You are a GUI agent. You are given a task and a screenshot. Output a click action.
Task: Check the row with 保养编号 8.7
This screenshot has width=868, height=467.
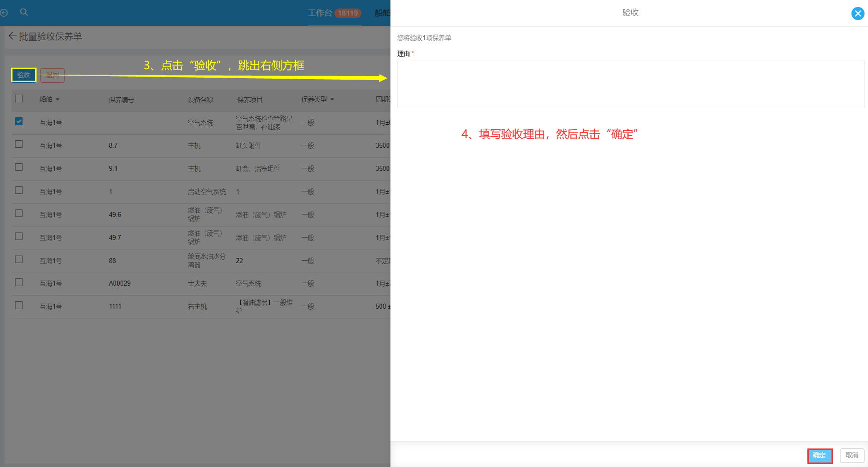pyautogui.click(x=19, y=144)
